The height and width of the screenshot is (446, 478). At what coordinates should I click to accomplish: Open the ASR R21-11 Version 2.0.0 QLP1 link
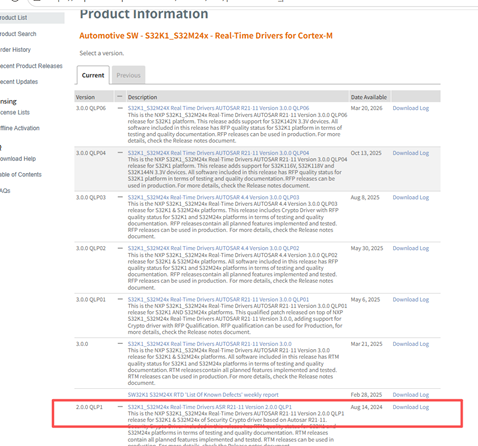[210, 407]
